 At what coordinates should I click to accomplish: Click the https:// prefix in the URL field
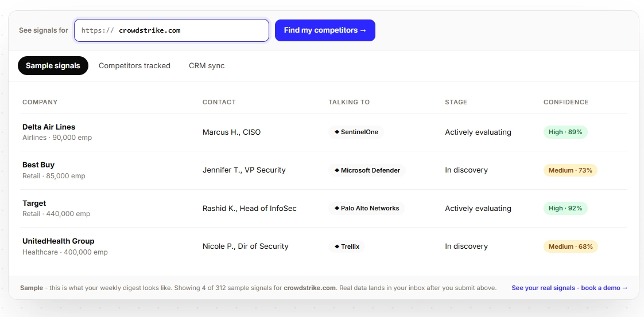[x=98, y=30]
